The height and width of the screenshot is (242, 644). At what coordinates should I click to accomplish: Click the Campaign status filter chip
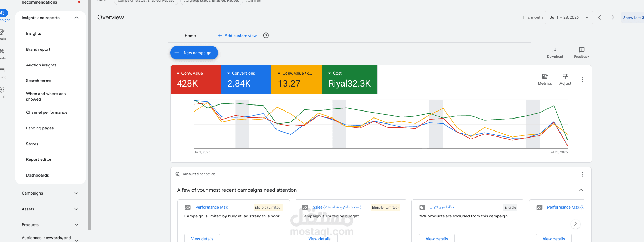pos(146,1)
